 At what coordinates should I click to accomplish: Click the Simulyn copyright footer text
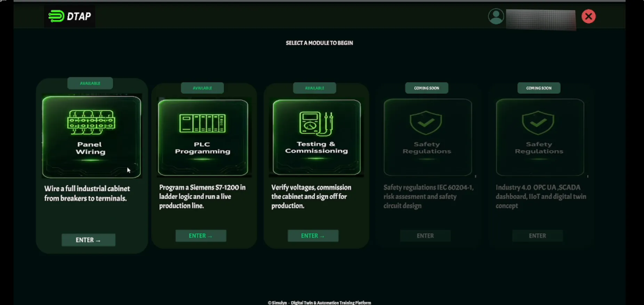[x=319, y=303]
